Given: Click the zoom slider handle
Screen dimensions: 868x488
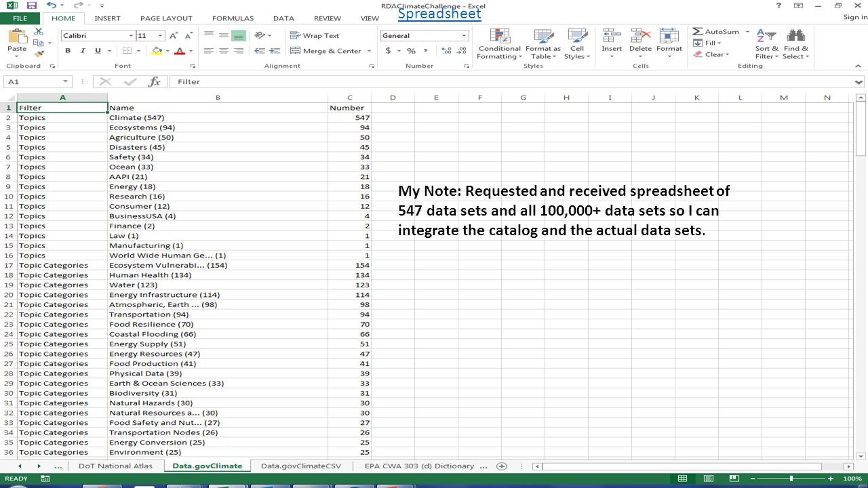Looking at the screenshot, I should (x=791, y=479).
